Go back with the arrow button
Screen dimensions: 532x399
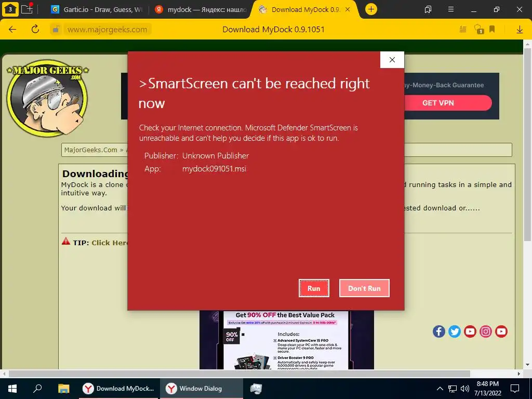pyautogui.click(x=12, y=29)
